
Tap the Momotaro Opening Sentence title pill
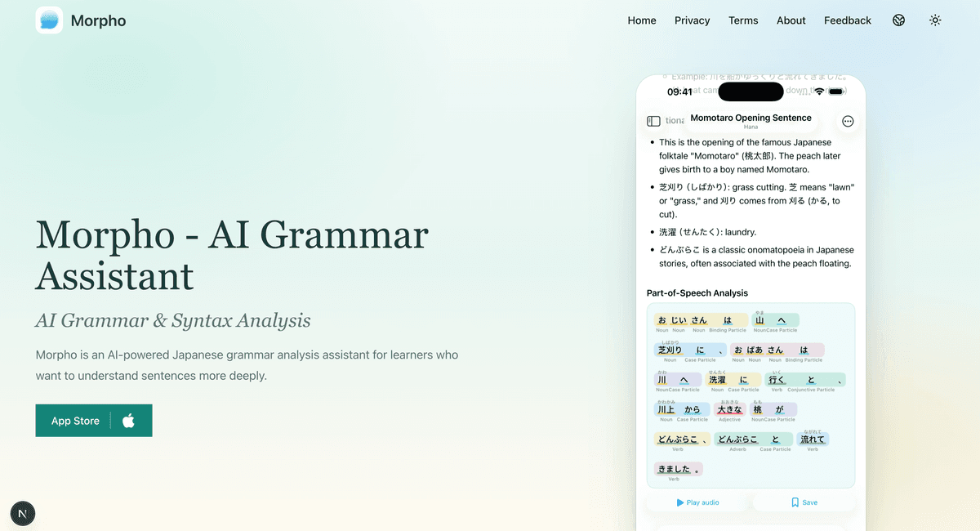[751, 121]
